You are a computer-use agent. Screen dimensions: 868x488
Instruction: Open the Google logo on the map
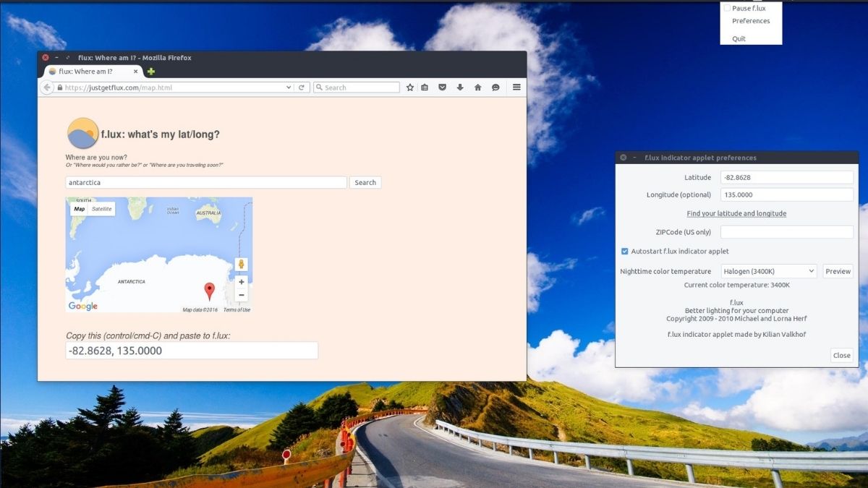(x=82, y=307)
